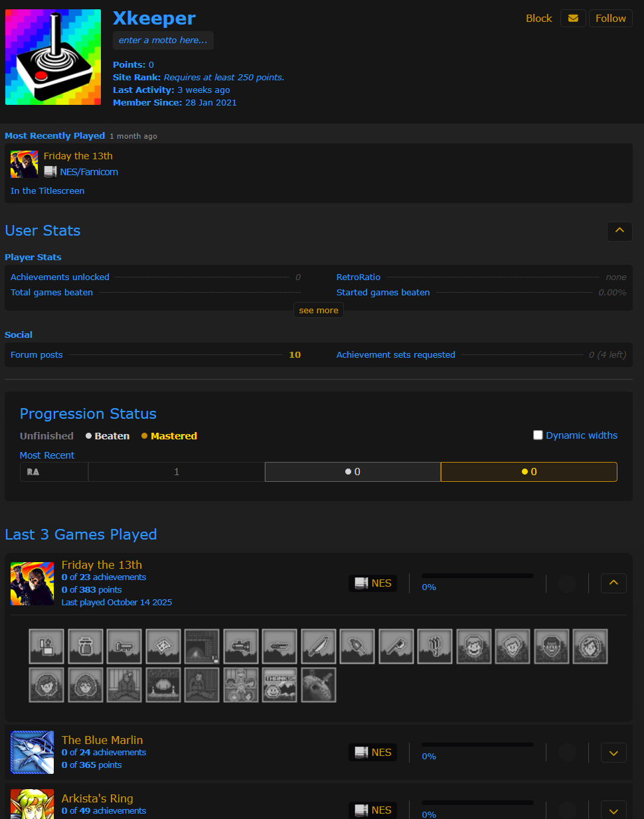This screenshot has width=644, height=819.
Task: Select the map achievement badge
Action: [x=163, y=646]
